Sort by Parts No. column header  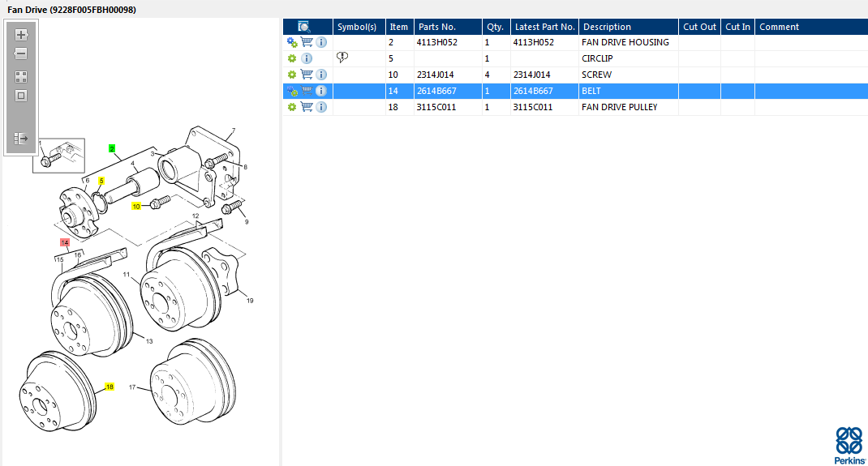(448, 27)
